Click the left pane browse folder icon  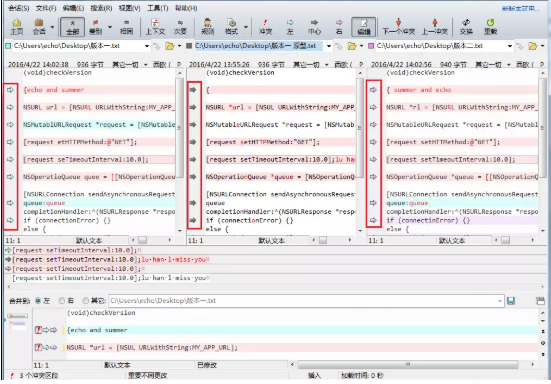tap(169, 46)
